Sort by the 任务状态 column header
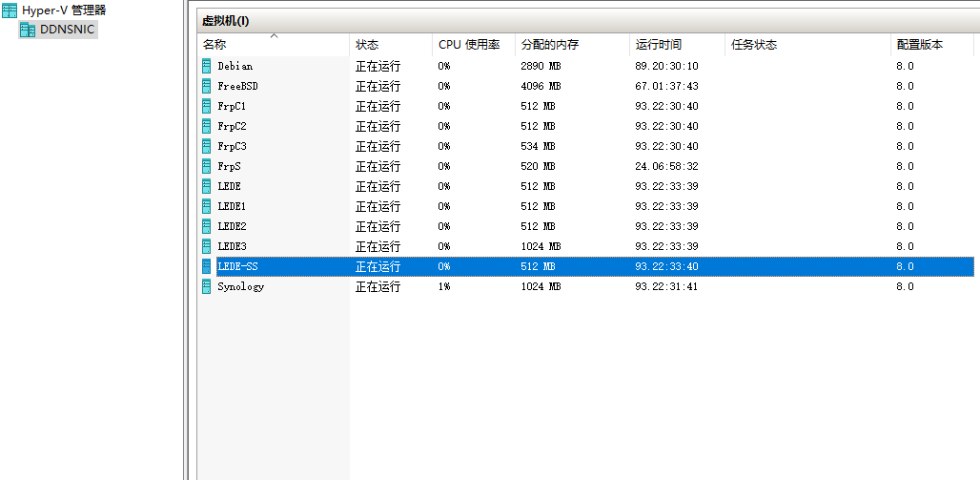This screenshot has width=980, height=480. click(807, 45)
